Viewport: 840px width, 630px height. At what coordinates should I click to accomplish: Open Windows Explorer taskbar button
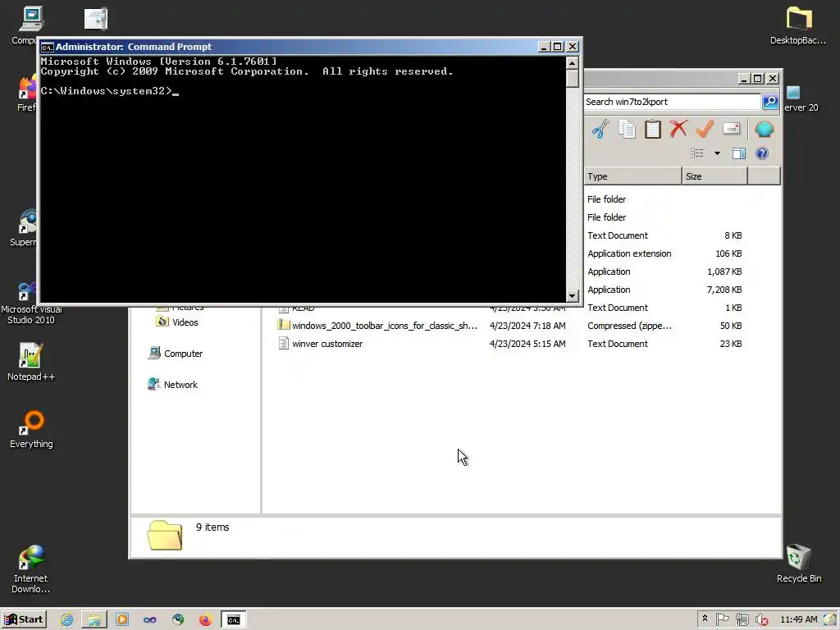(94, 620)
